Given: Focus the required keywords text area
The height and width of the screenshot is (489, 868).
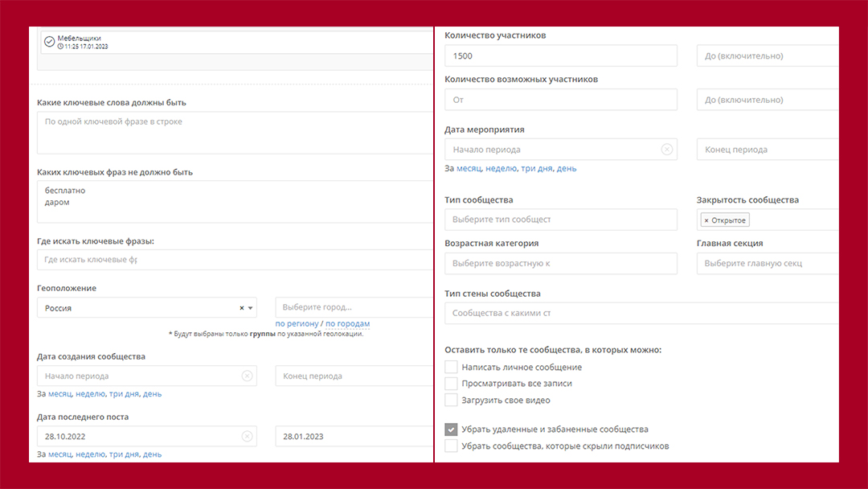Looking at the screenshot, I should point(235,133).
